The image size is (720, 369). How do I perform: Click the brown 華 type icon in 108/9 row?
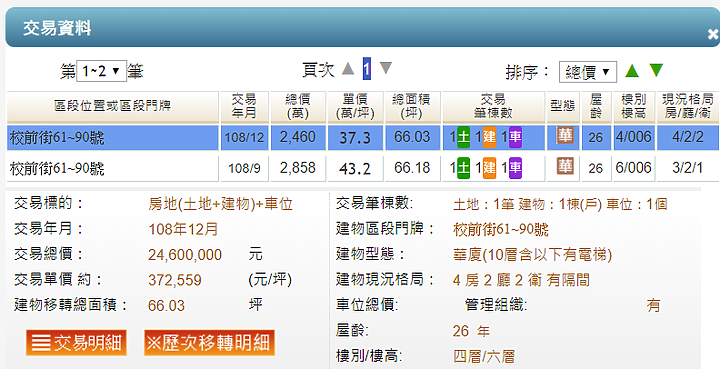pyautogui.click(x=565, y=166)
